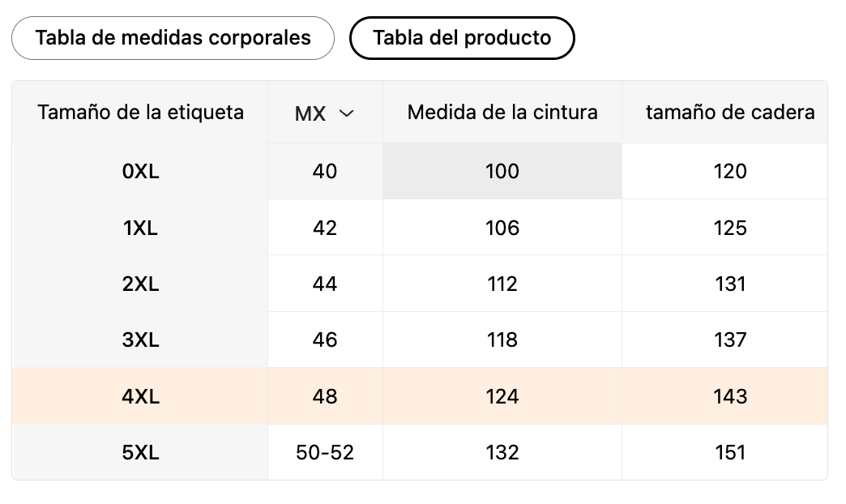Select the Tabla del producto tab
This screenshot has height=504, width=846.
(x=462, y=38)
